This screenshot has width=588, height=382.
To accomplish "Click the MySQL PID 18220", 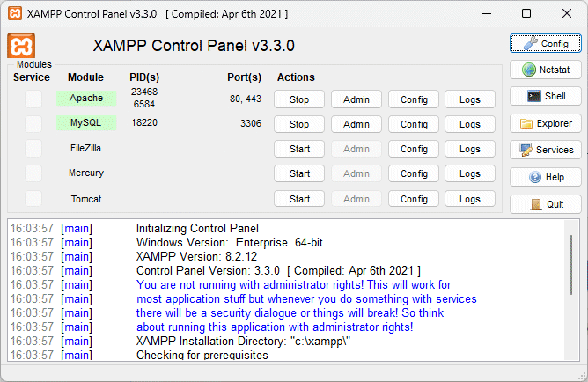I will point(144,122).
